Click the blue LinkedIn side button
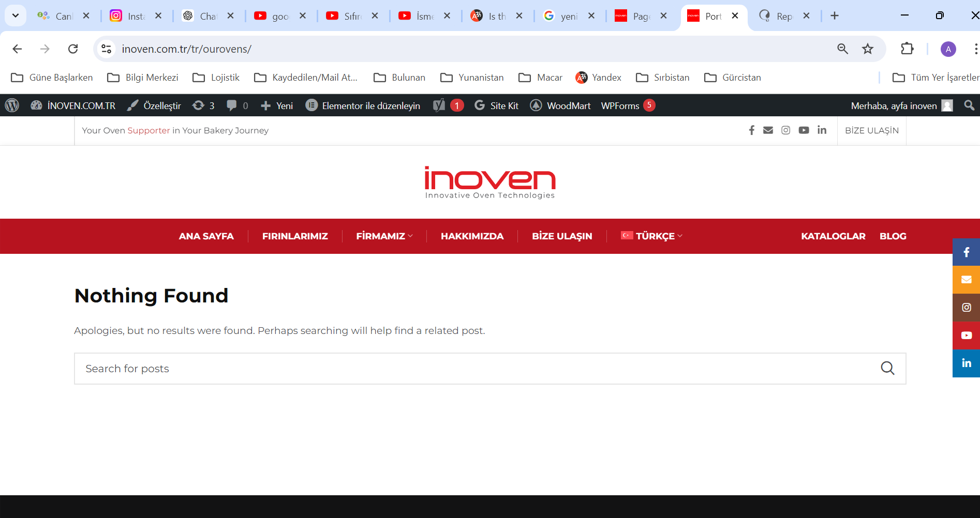Viewport: 980px width, 518px height. click(966, 363)
